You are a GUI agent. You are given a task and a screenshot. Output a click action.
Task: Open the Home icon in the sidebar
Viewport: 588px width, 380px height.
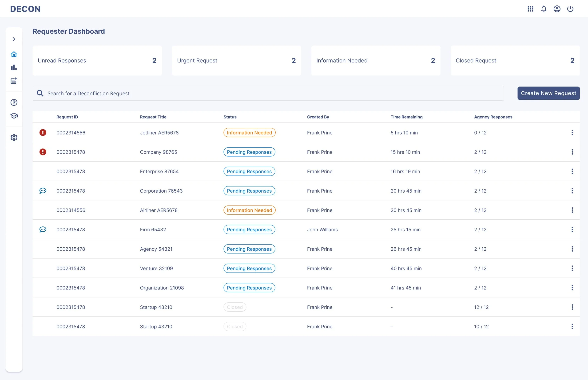[14, 54]
